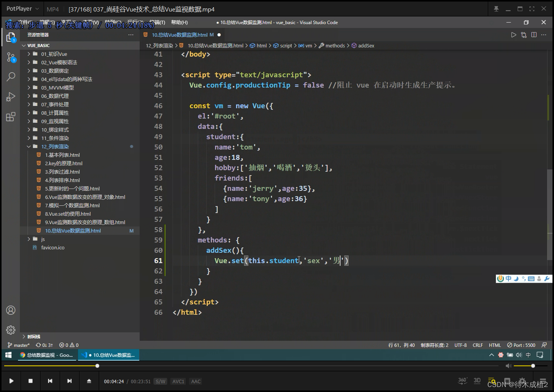Play the video in PotPlayer
This screenshot has height=392, width=554.
11,381
